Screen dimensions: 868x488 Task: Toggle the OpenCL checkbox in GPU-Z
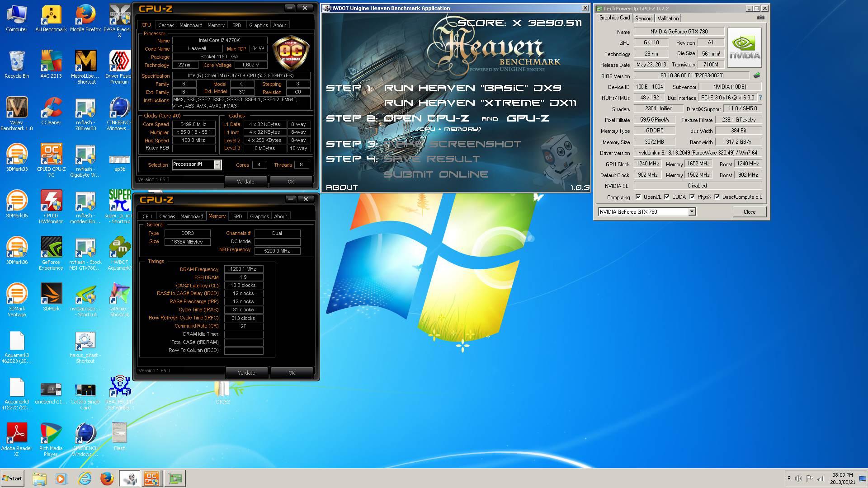tap(638, 197)
